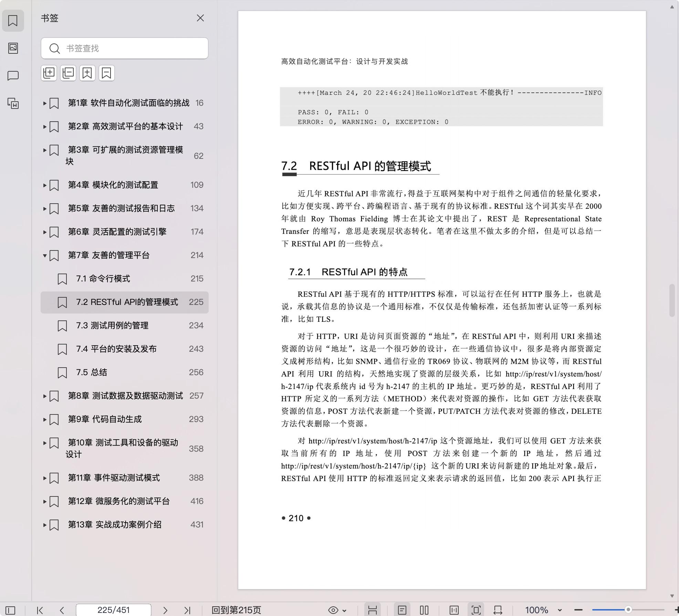Expand Chapter 6 bookmark tree

tap(44, 232)
